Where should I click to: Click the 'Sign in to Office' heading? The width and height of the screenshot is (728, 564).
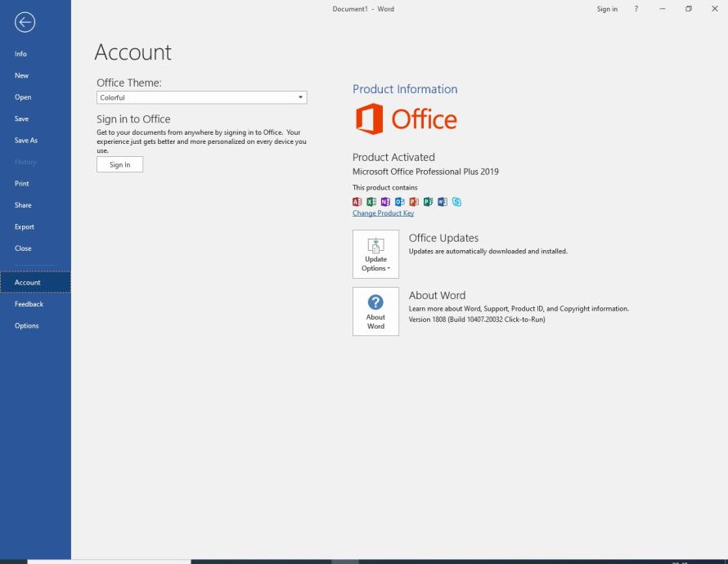coord(133,119)
